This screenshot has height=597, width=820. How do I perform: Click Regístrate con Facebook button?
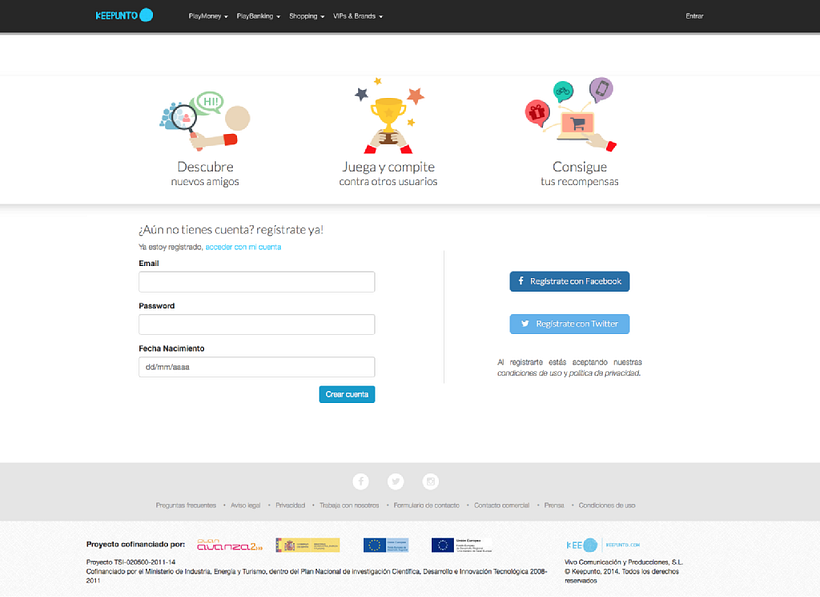[570, 281]
